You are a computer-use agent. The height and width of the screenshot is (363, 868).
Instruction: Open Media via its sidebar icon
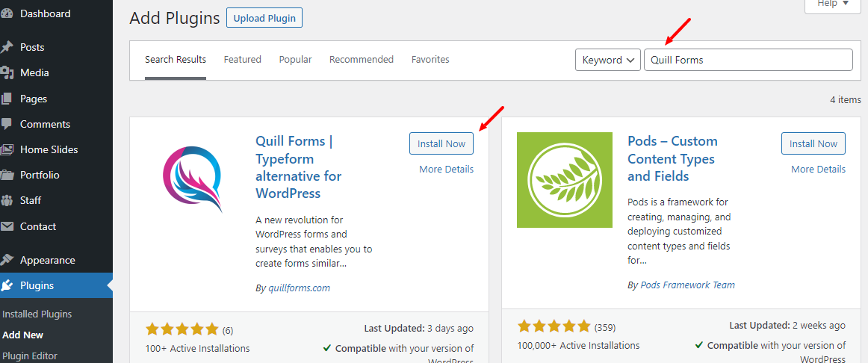tap(7, 72)
